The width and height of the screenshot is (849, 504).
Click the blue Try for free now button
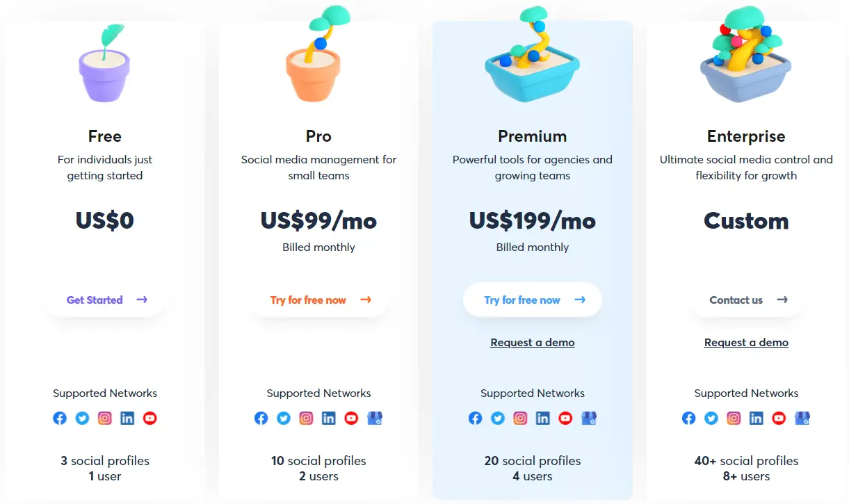[x=533, y=300]
